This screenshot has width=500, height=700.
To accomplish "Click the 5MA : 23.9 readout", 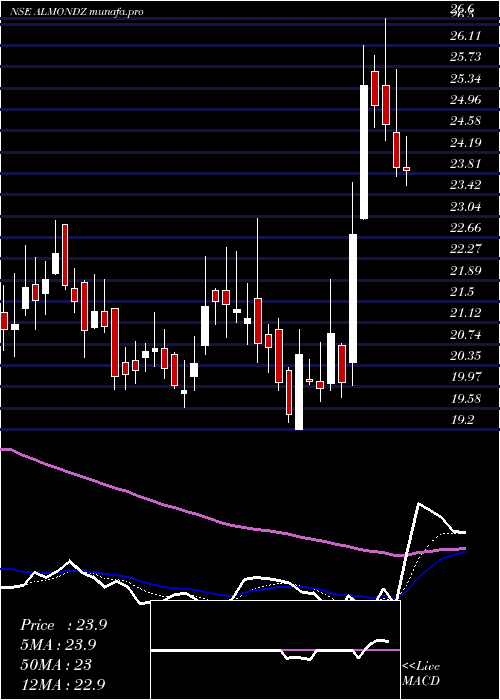I will 58,645.
